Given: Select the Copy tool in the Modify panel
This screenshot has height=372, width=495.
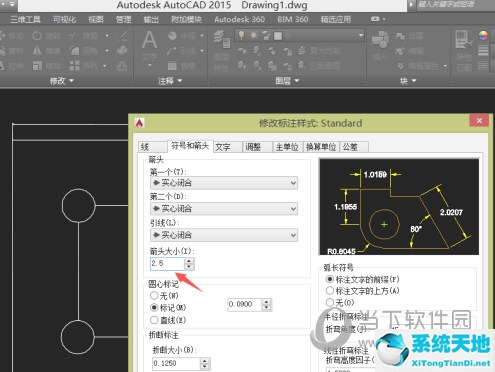Looking at the screenshot, I should point(12,51).
